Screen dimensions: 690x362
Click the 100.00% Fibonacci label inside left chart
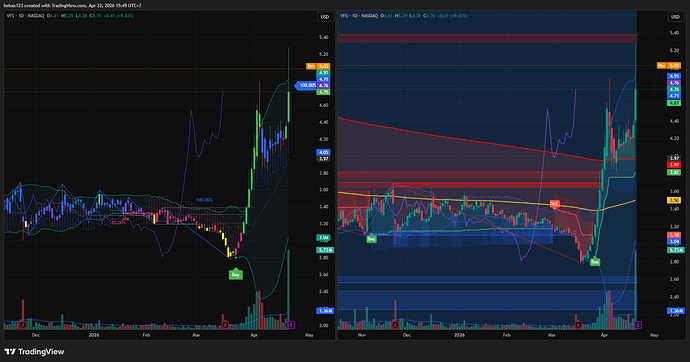point(204,200)
